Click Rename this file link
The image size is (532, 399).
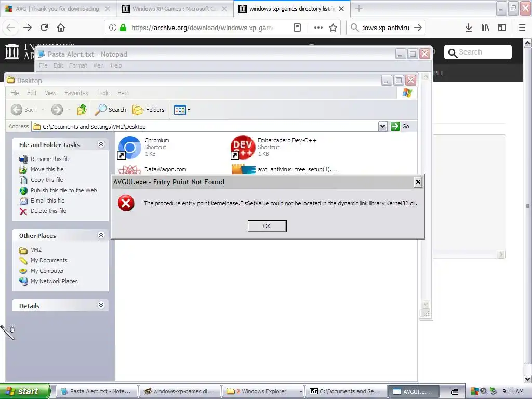(x=50, y=159)
